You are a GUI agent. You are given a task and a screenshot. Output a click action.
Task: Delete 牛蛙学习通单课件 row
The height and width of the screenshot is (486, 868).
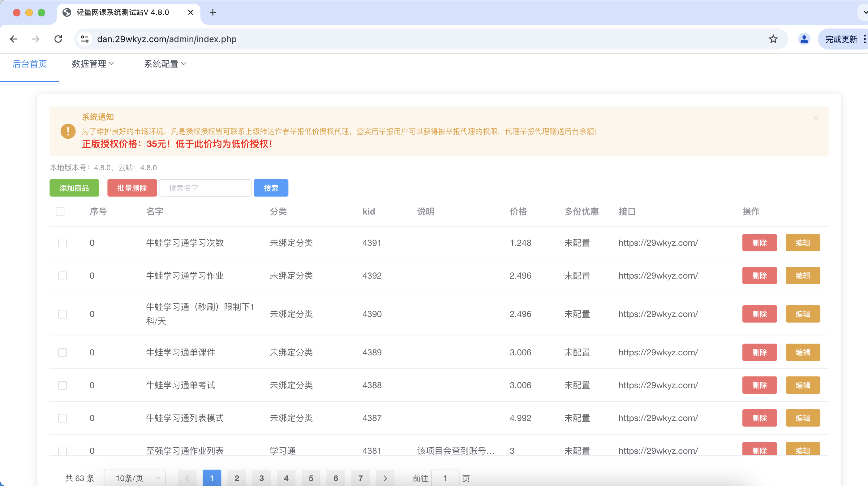tap(759, 353)
